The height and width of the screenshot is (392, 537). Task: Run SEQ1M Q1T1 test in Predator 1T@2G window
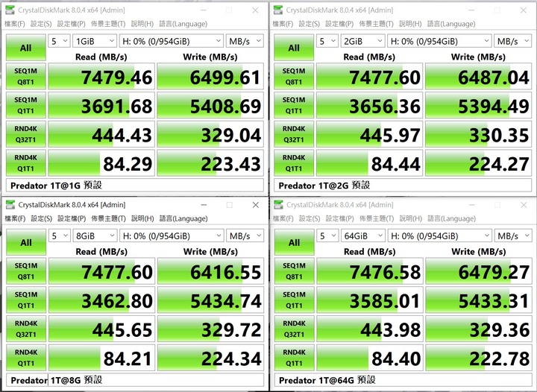[294, 105]
